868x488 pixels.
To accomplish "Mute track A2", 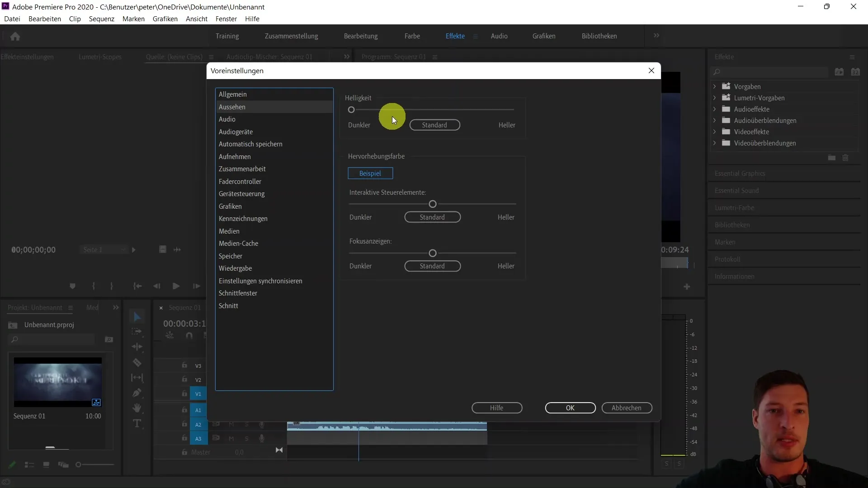I will coord(231,425).
